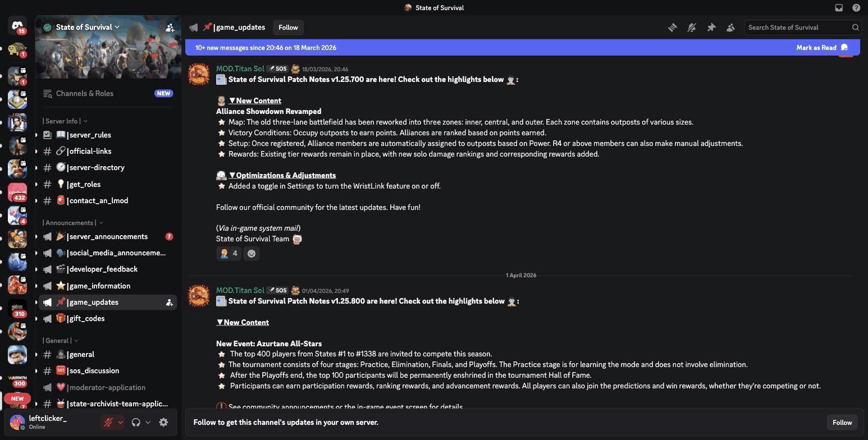Open the moderator-application channel
868x440 pixels.
[x=107, y=388]
